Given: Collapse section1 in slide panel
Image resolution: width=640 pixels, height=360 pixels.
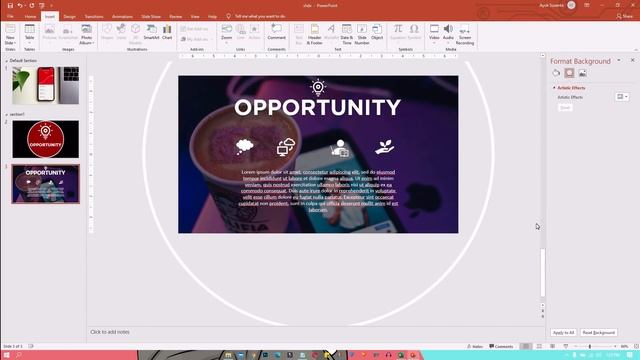Looking at the screenshot, I should pyautogui.click(x=7, y=114).
